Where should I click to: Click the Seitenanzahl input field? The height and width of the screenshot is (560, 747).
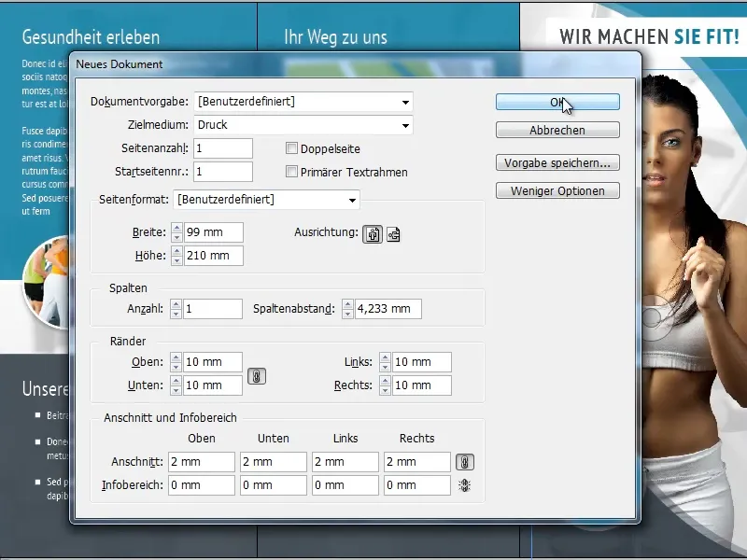point(223,148)
